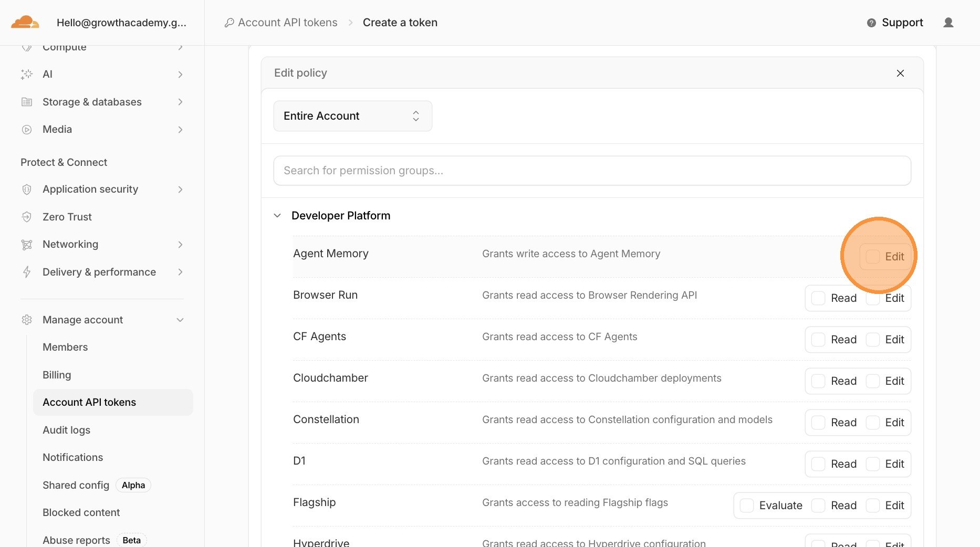The image size is (980, 547).
Task: Click Create a token breadcrumb
Action: [400, 23]
